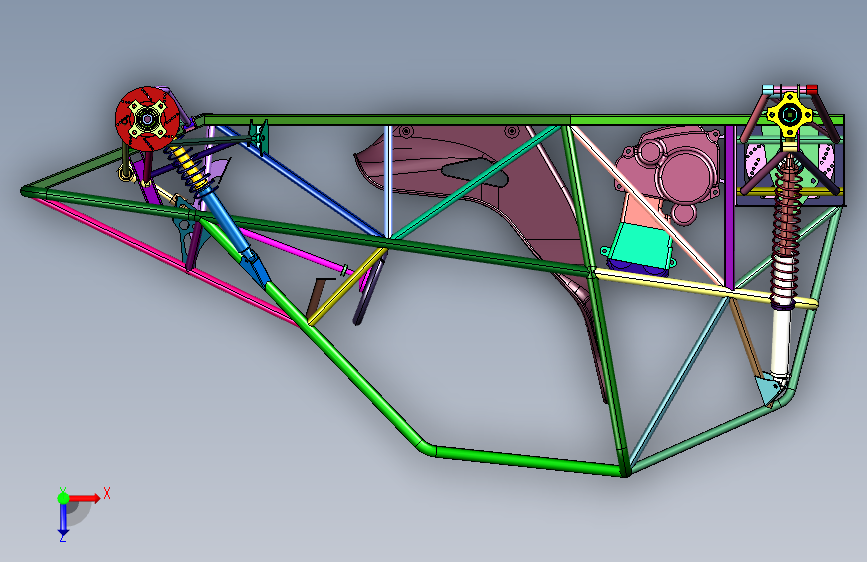Pick the dark curved bar beside yellow tube
The image size is (867, 562).
367,292
